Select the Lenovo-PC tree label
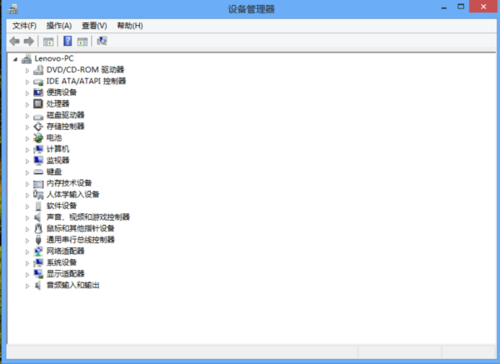Image resolution: width=500 pixels, height=364 pixels. (x=54, y=59)
